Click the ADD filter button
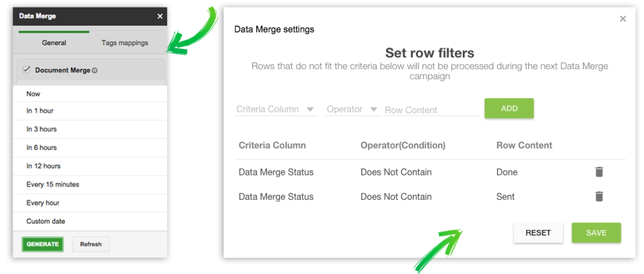The image size is (644, 274). click(x=509, y=108)
